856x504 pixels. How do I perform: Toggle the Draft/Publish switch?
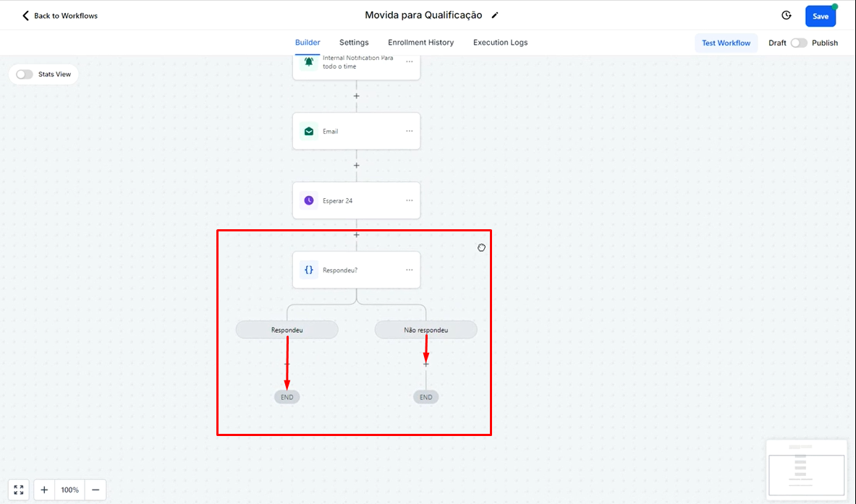pos(799,43)
